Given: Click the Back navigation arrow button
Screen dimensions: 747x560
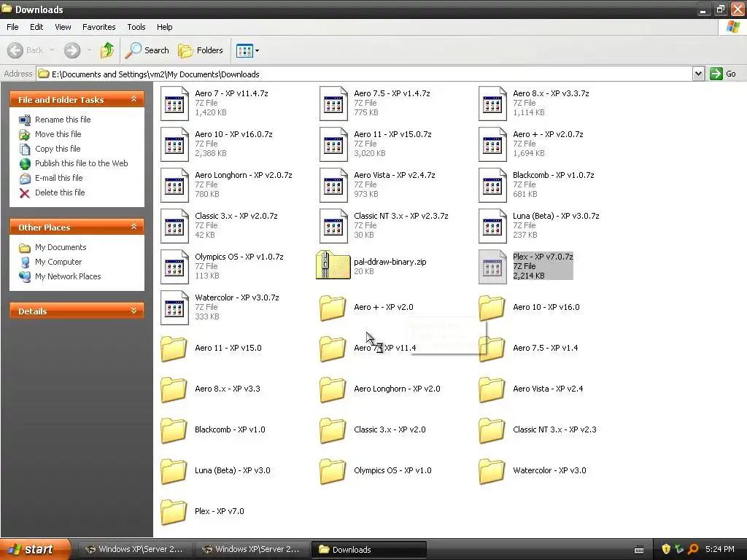Looking at the screenshot, I should [16, 50].
